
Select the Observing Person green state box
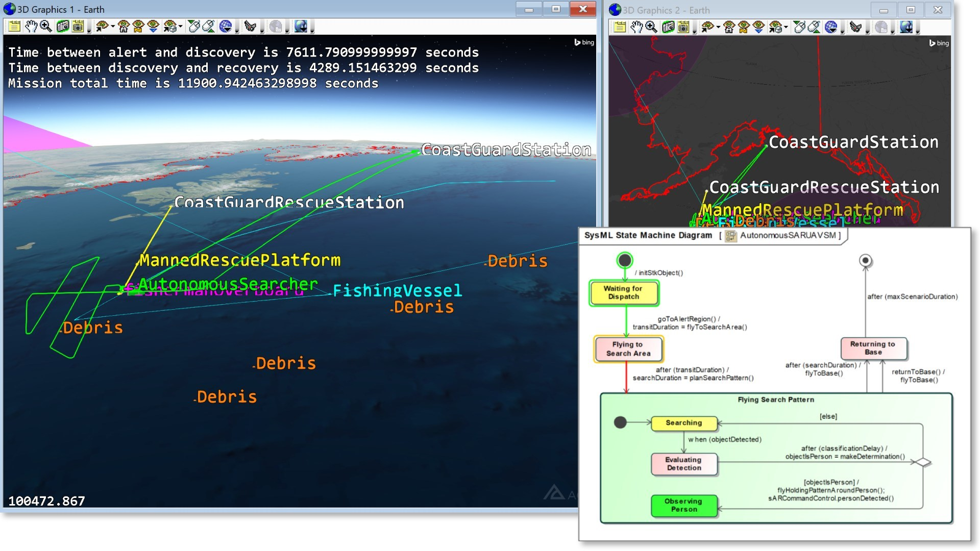click(683, 505)
